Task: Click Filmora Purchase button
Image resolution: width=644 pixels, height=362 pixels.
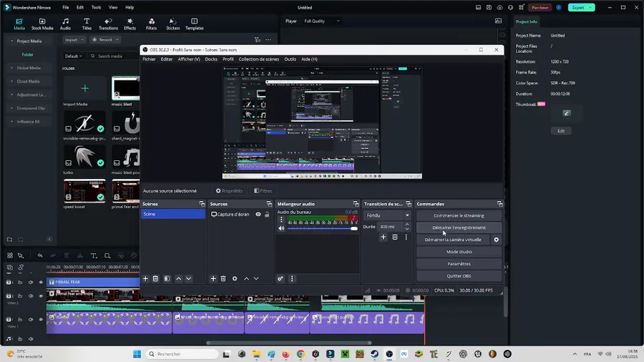Action: click(540, 7)
